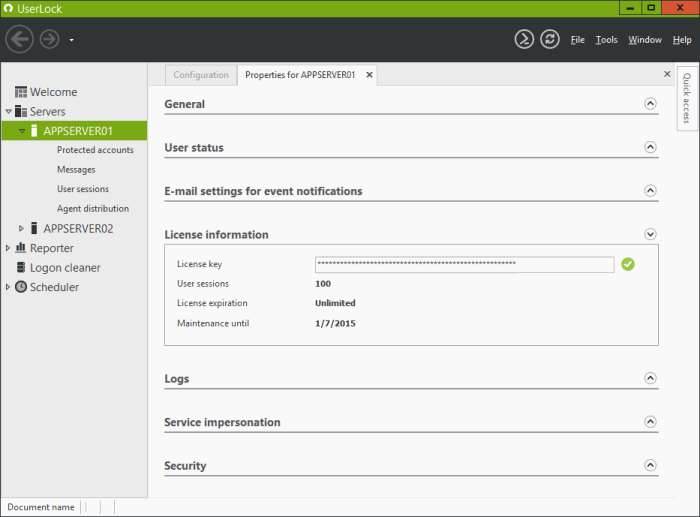Image resolution: width=700 pixels, height=517 pixels.
Task: Click Document name in status bar
Action: 41,507
